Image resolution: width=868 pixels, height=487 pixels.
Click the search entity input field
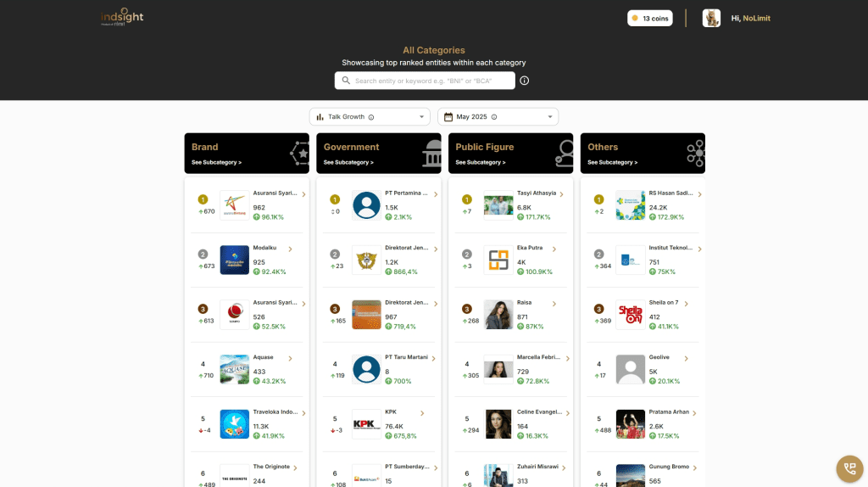432,81
